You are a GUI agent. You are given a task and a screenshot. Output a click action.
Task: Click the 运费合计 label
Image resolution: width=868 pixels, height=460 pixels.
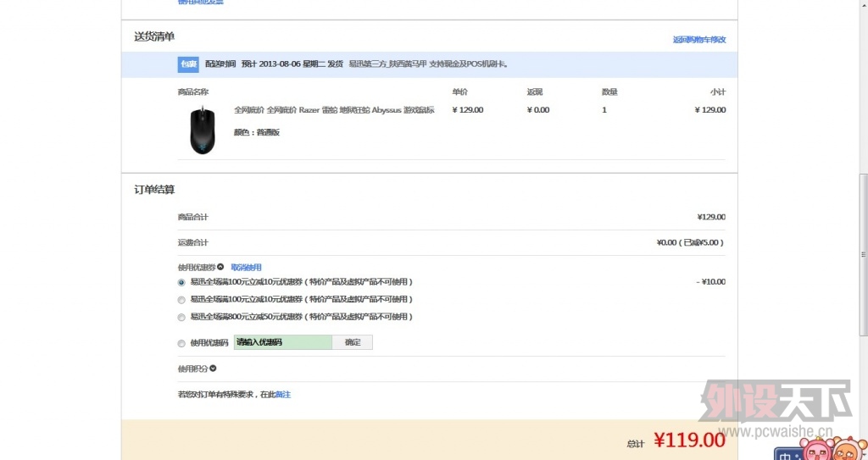click(193, 242)
